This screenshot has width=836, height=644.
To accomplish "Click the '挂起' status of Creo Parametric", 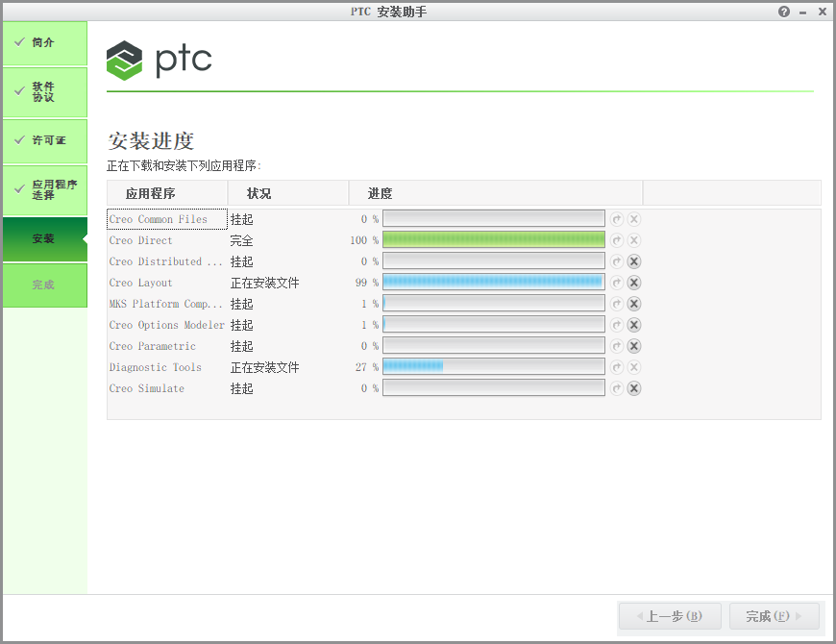I will pyautogui.click(x=241, y=346).
